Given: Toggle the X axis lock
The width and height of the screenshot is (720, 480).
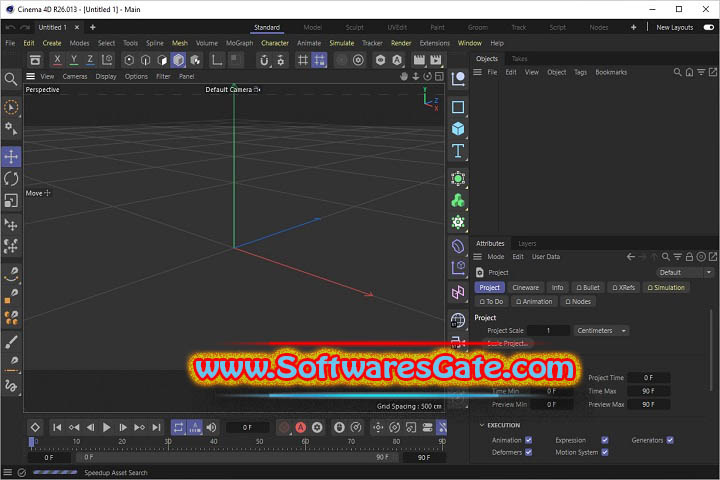Looking at the screenshot, I should click(x=57, y=60).
